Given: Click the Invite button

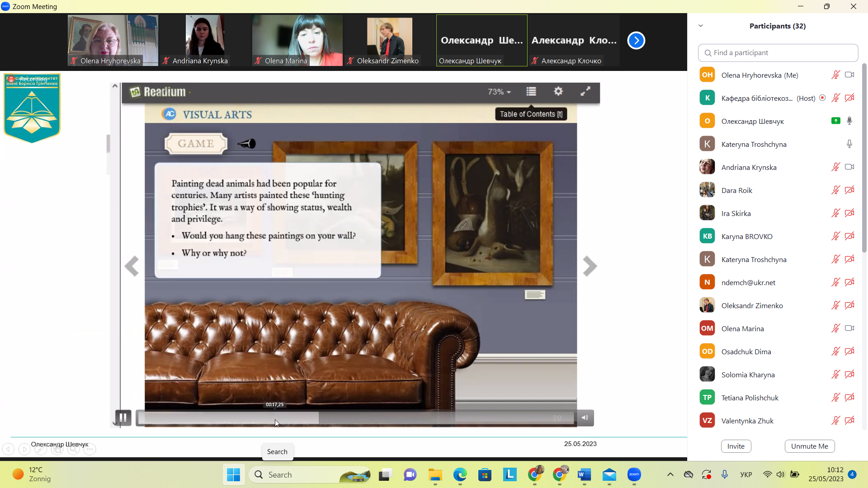Looking at the screenshot, I should (x=736, y=446).
